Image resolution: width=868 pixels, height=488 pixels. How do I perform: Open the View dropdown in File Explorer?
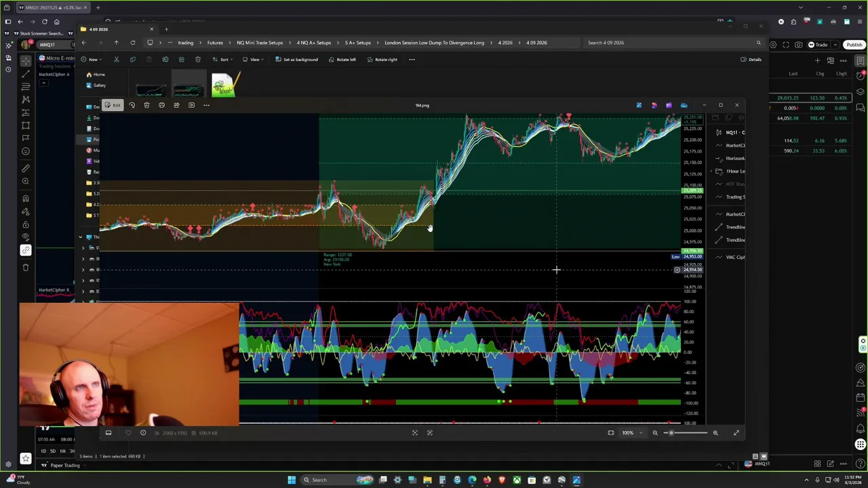point(252,60)
